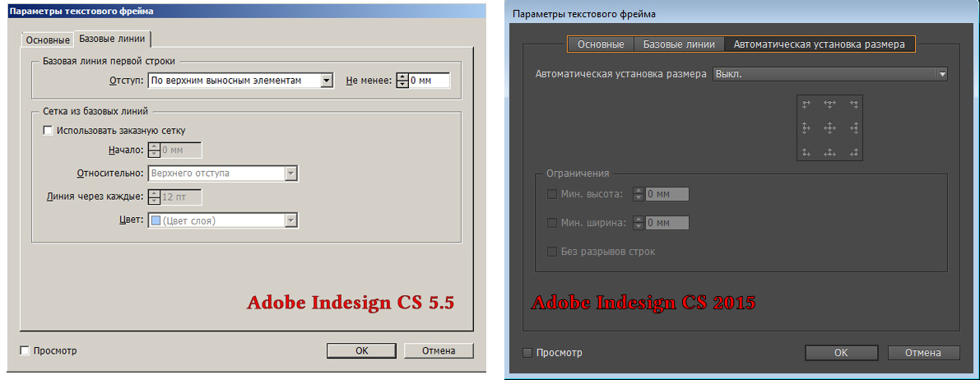Click the Линия через каждые stepper arrows
Screen dimensions: 980x380
pos(154,197)
